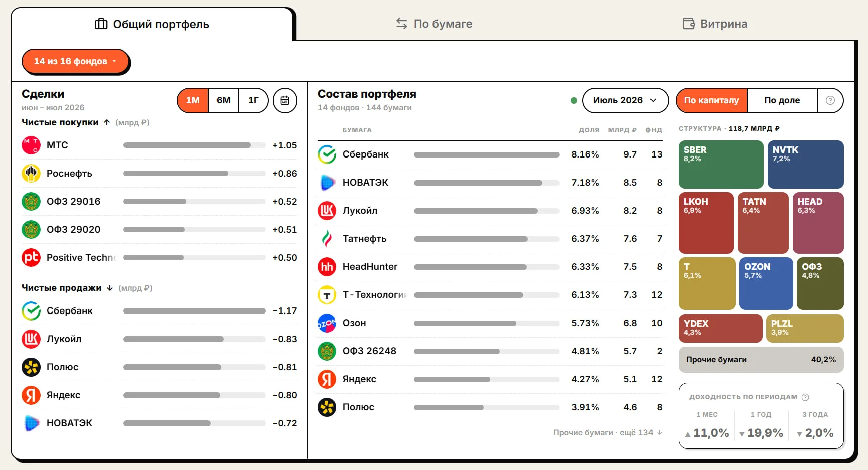Click the НОВАТЭК logo in portfolio table
The height and width of the screenshot is (470, 868).
point(327,183)
